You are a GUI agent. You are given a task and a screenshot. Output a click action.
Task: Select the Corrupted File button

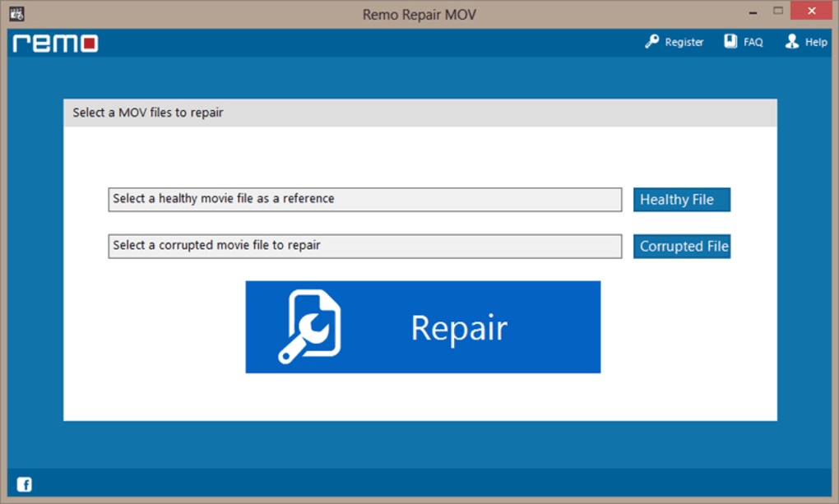681,246
